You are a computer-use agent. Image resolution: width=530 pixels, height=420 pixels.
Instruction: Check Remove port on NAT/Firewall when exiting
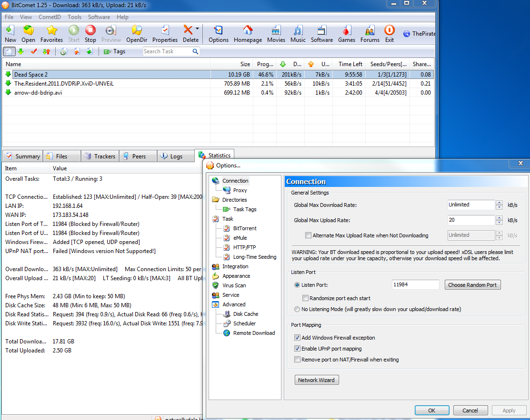coord(298,360)
